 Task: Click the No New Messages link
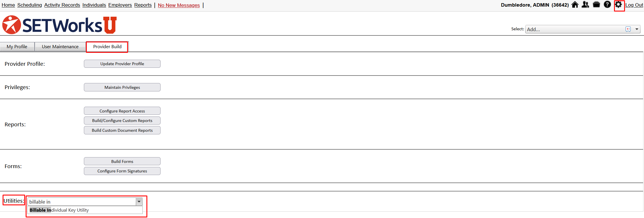tap(179, 5)
